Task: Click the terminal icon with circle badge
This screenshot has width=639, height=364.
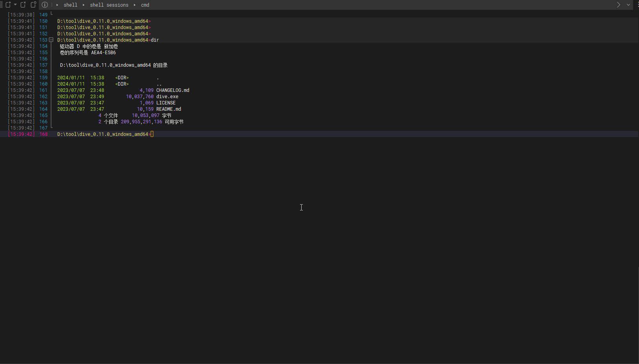Action: pyautogui.click(x=33, y=5)
